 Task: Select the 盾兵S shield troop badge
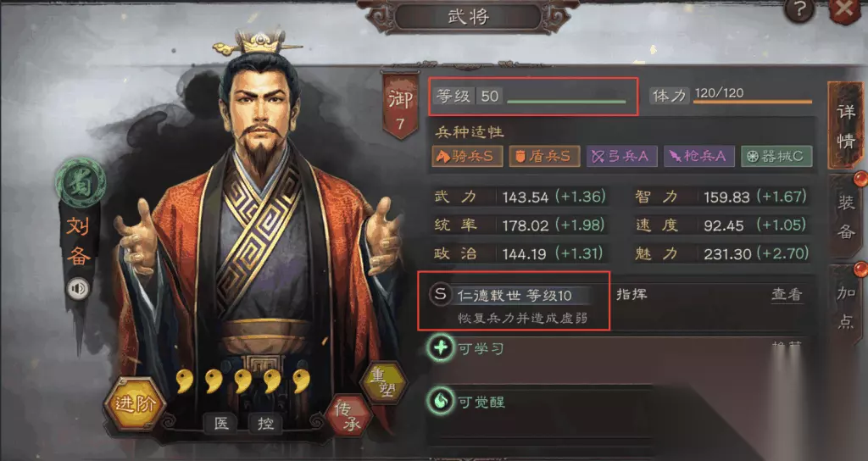click(544, 157)
